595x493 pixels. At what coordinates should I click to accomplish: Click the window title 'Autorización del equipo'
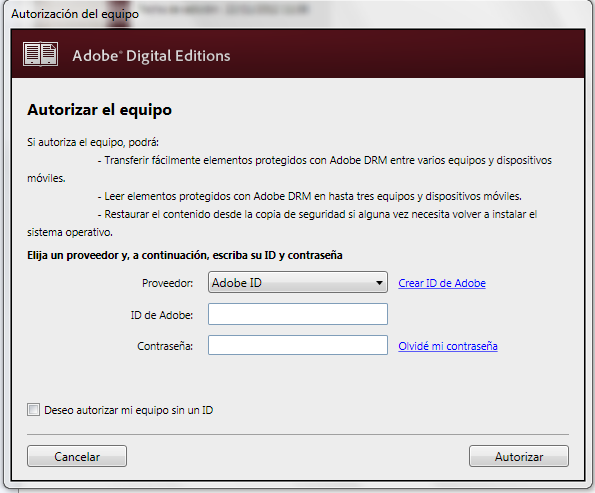[75, 14]
